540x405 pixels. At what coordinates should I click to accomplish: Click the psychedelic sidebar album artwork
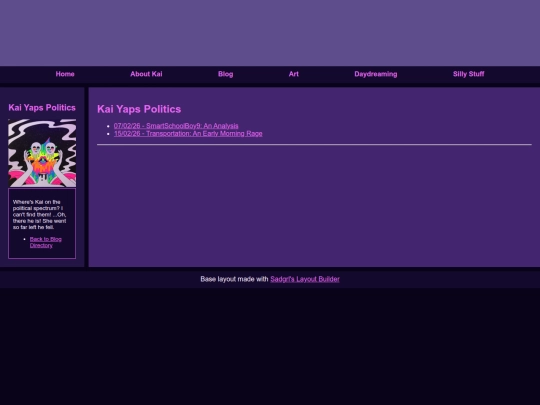tap(42, 153)
